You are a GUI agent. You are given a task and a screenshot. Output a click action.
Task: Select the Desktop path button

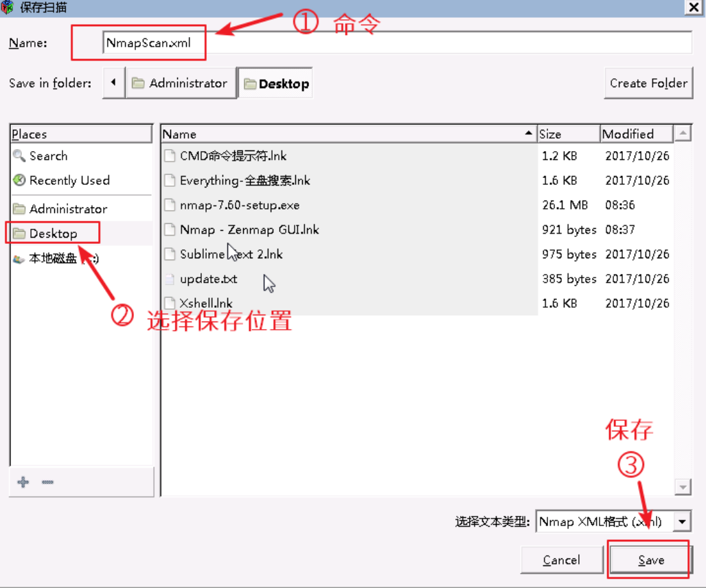(x=275, y=83)
